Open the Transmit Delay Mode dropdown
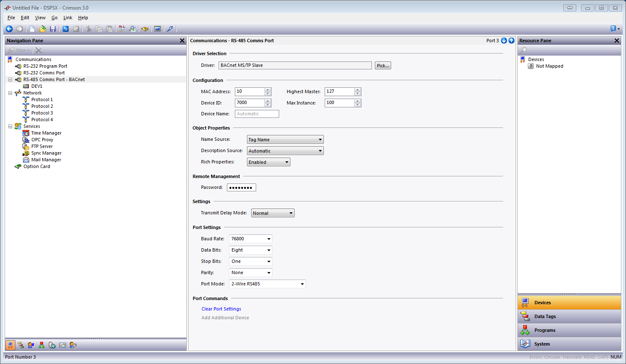Image resolution: width=626 pixels, height=364 pixels. click(x=273, y=213)
